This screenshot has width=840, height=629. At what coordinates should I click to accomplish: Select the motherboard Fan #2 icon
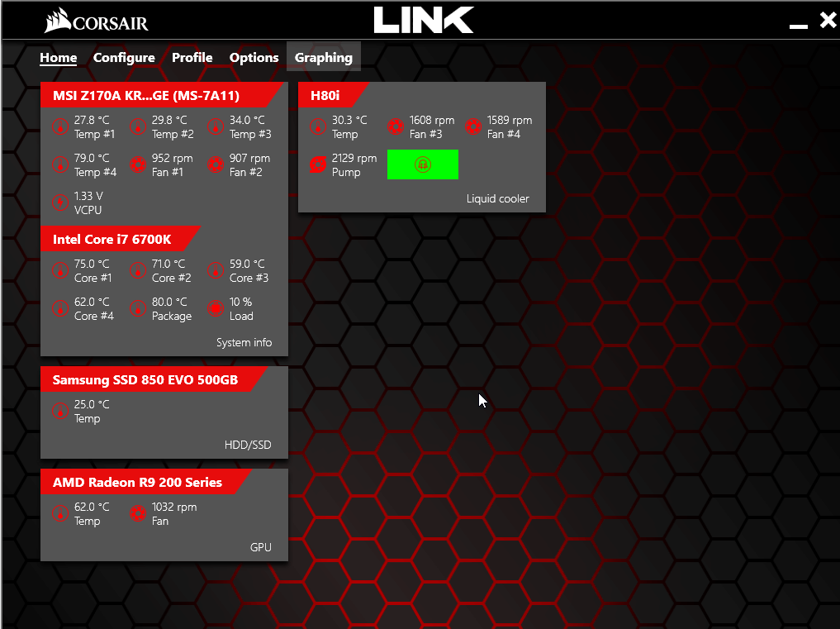tap(216, 164)
